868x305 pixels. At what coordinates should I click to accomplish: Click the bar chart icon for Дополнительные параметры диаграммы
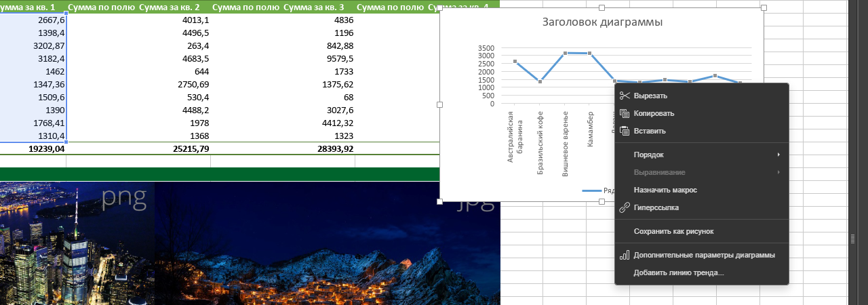coord(625,256)
